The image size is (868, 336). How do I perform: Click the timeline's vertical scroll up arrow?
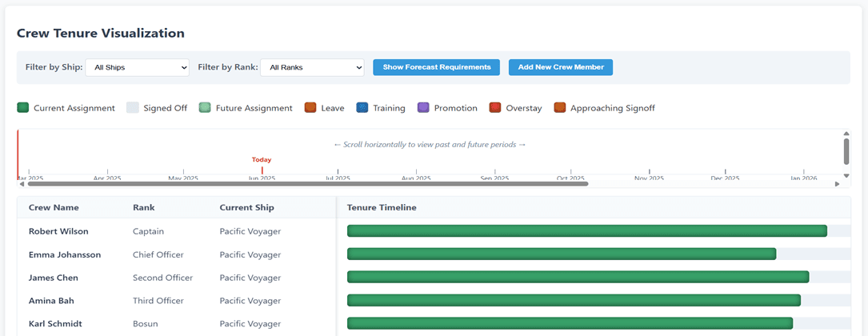pos(846,134)
